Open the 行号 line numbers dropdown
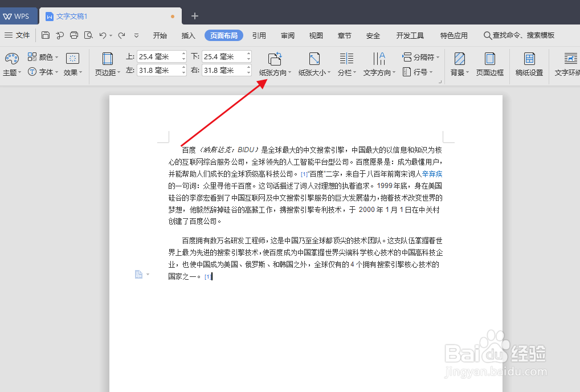Viewport: 580px width, 392px height. [417, 72]
